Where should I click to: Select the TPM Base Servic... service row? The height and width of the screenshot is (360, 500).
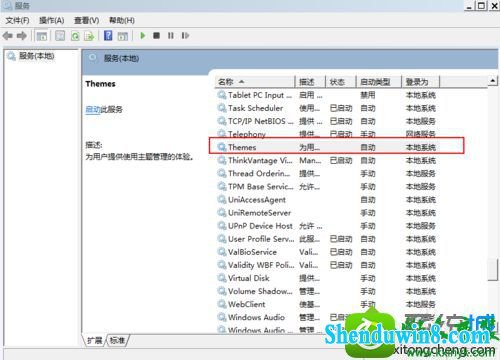coord(327,186)
